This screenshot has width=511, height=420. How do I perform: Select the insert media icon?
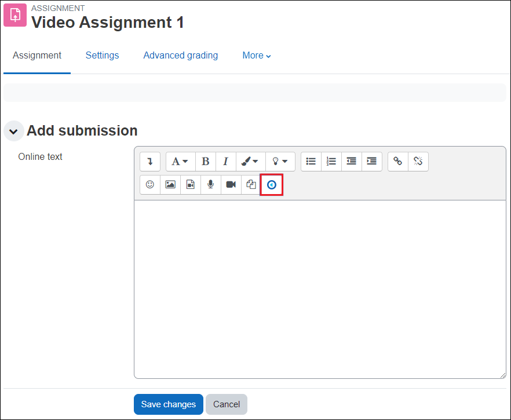[x=190, y=184]
